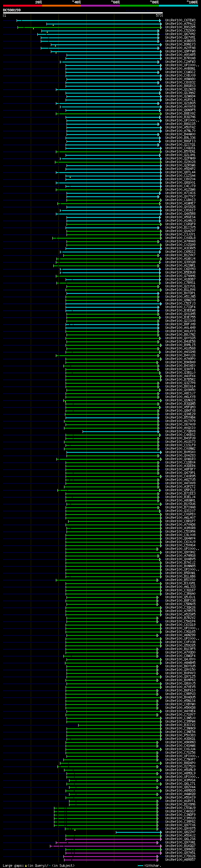Click the label UniRef100_Q12WZ8
Viewport: 201px width, 868px height.
(x=180, y=89)
